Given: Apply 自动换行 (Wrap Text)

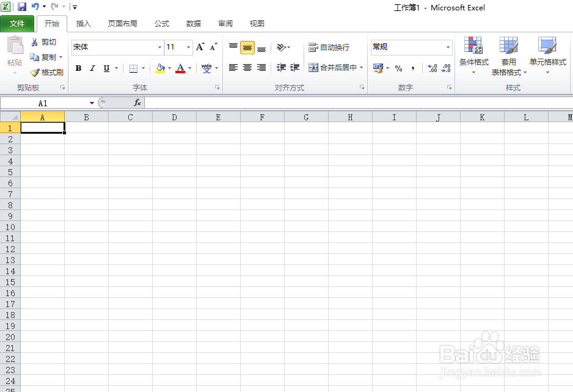Looking at the screenshot, I should tap(328, 47).
